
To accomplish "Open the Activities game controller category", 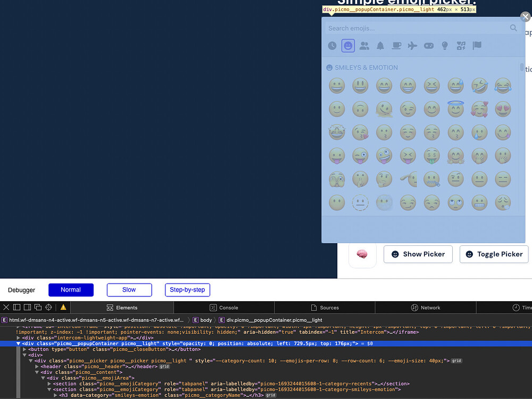I will click(x=428, y=45).
